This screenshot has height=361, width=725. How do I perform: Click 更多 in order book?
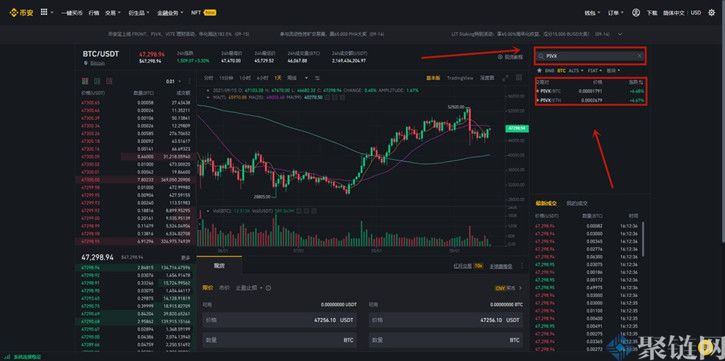pyautogui.click(x=185, y=257)
